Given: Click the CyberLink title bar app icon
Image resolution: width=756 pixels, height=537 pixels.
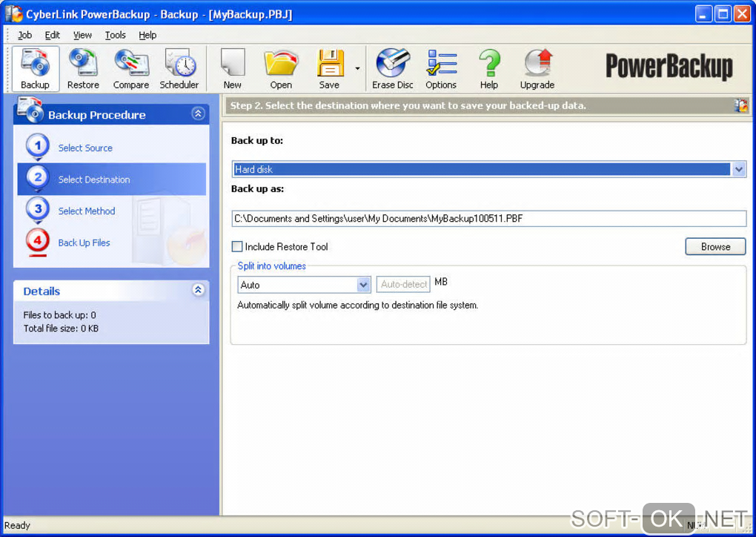Looking at the screenshot, I should tap(14, 13).
